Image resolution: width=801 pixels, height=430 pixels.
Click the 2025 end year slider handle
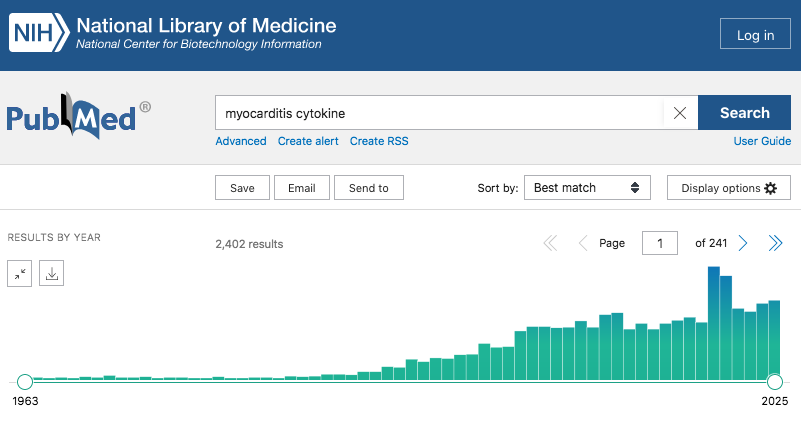(774, 381)
